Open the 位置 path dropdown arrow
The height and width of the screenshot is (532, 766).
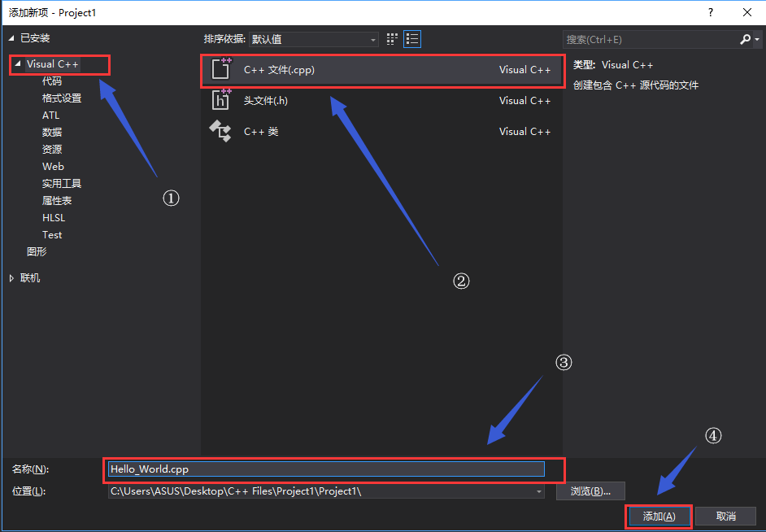click(538, 492)
